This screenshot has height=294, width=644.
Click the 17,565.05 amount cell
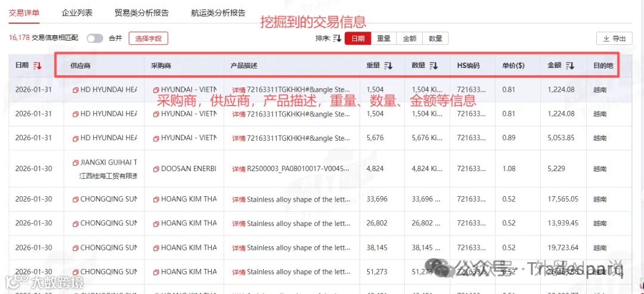563,199
